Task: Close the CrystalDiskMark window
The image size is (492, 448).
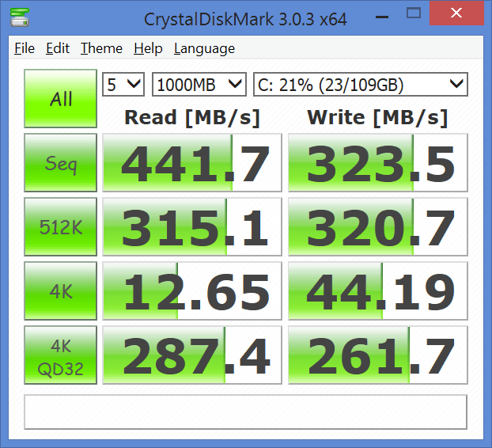Action: tap(456, 13)
